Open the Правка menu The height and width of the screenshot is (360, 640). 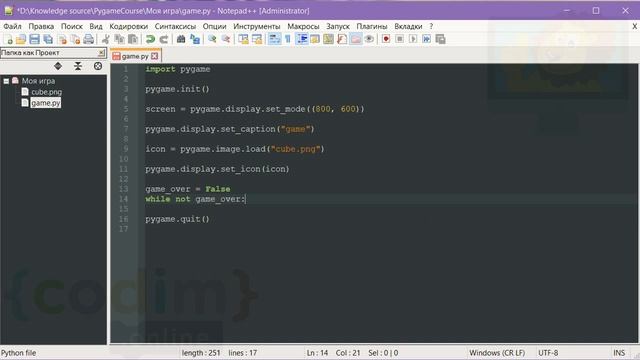pos(41,26)
